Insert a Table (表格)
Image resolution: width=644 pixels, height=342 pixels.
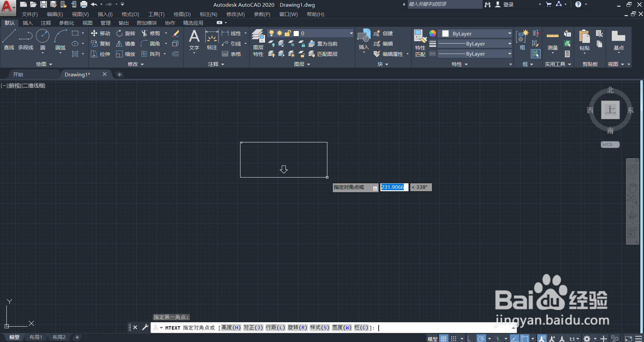231,54
